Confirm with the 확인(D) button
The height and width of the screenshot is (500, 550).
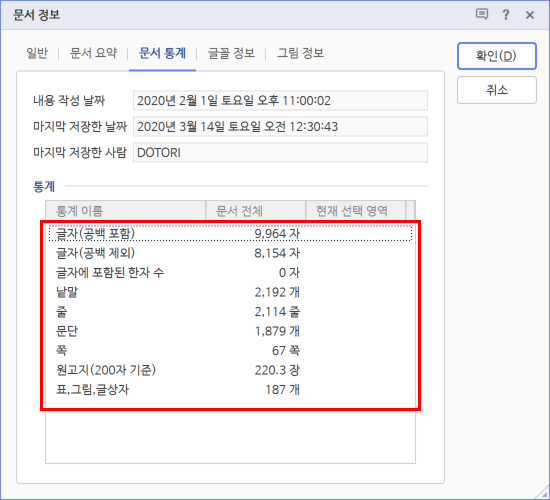point(497,56)
